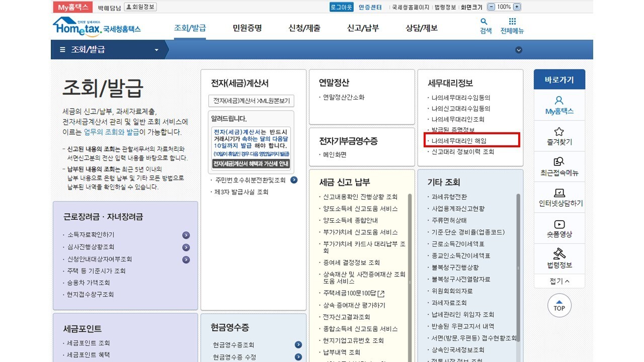Open the 상담/제보 main menu

[x=422, y=28]
